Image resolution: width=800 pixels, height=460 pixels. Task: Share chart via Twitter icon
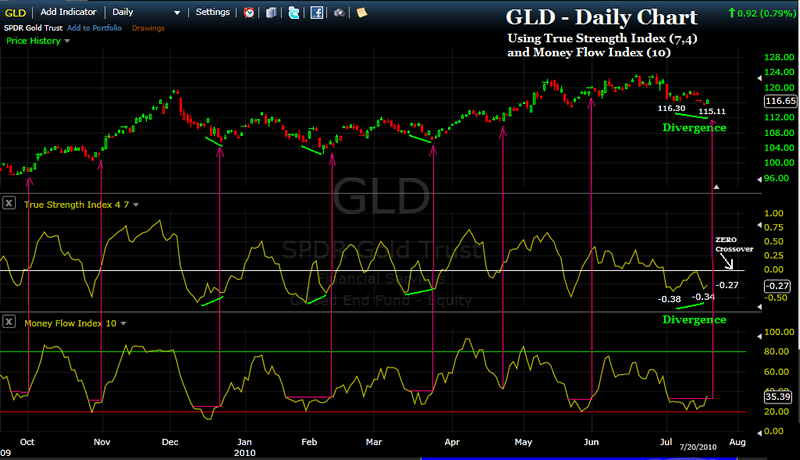pos(293,12)
